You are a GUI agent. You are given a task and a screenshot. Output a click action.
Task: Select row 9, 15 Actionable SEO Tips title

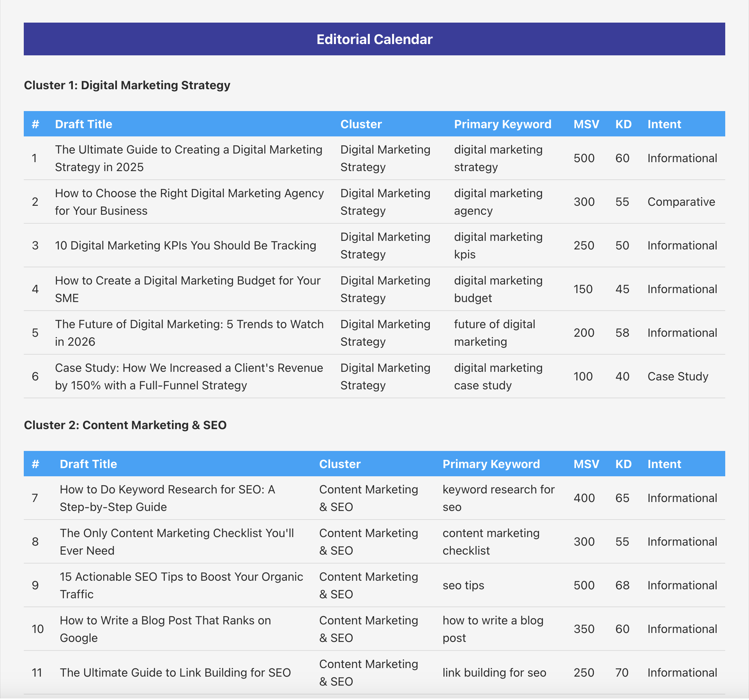[x=181, y=585]
